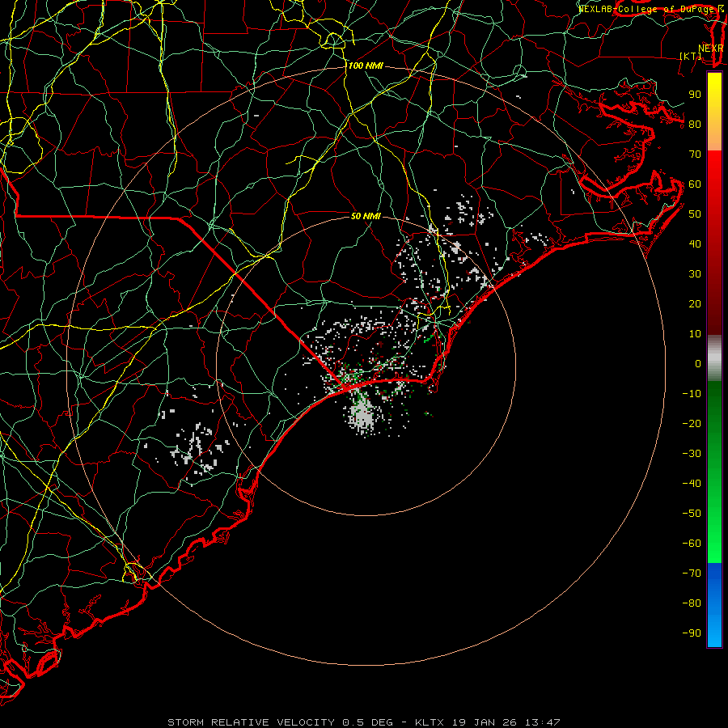Image resolution: width=728 pixels, height=728 pixels.
Task: Click the scale value -80
Action: tap(692, 603)
